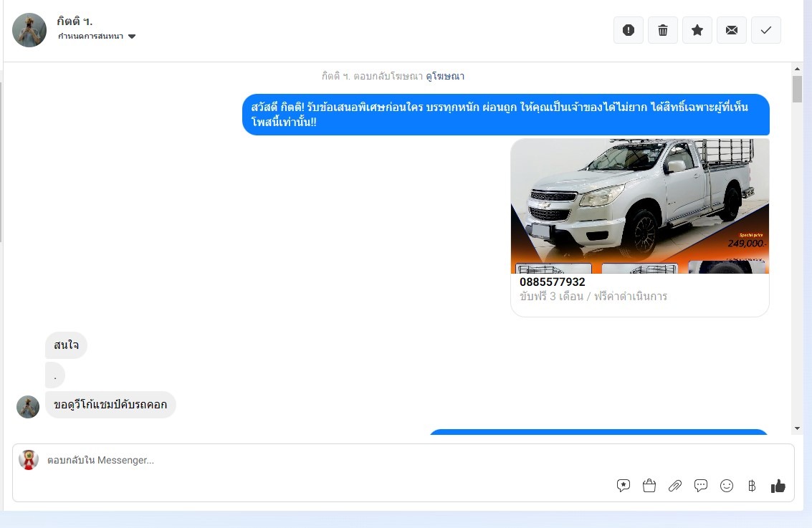Click the ขอดูวีโก้แชมป์ message bubble
Image resolution: width=812 pixels, height=528 pixels.
point(110,405)
